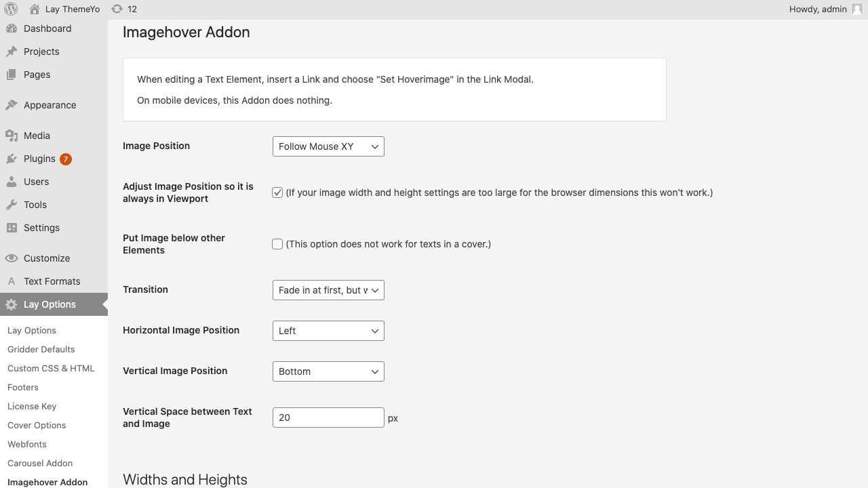Enable Put Image below other Elements
Viewport: 868px width, 488px height.
click(277, 244)
